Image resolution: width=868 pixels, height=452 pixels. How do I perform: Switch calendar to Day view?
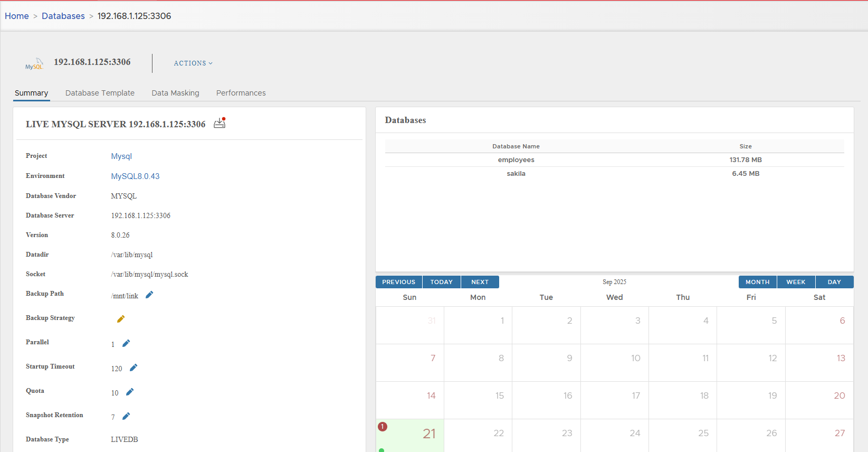point(834,282)
